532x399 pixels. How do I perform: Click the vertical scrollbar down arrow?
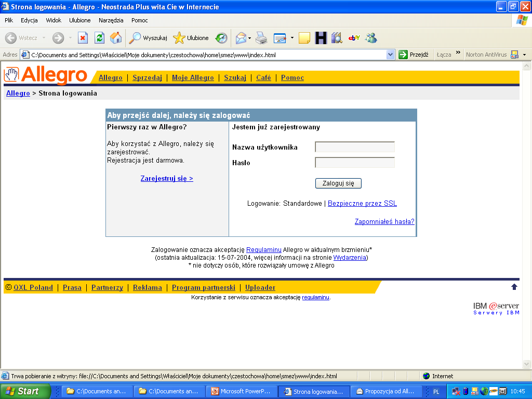click(x=526, y=364)
